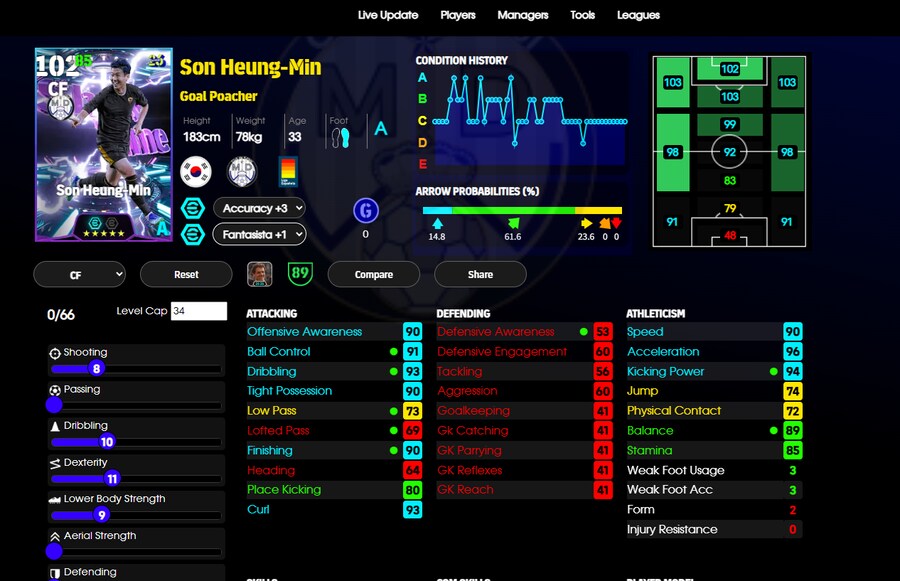900x581 pixels.
Task: Open the Fantasista +1 booster dropdown
Action: pos(259,235)
